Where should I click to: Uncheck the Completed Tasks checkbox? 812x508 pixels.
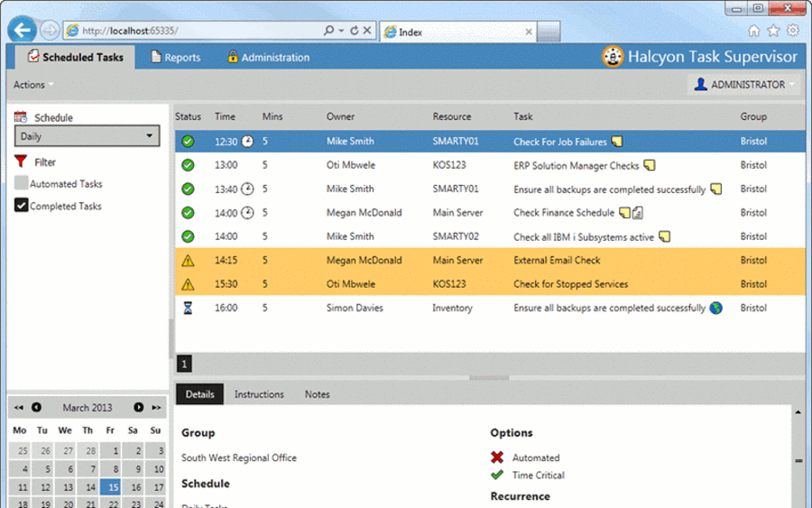[x=22, y=206]
